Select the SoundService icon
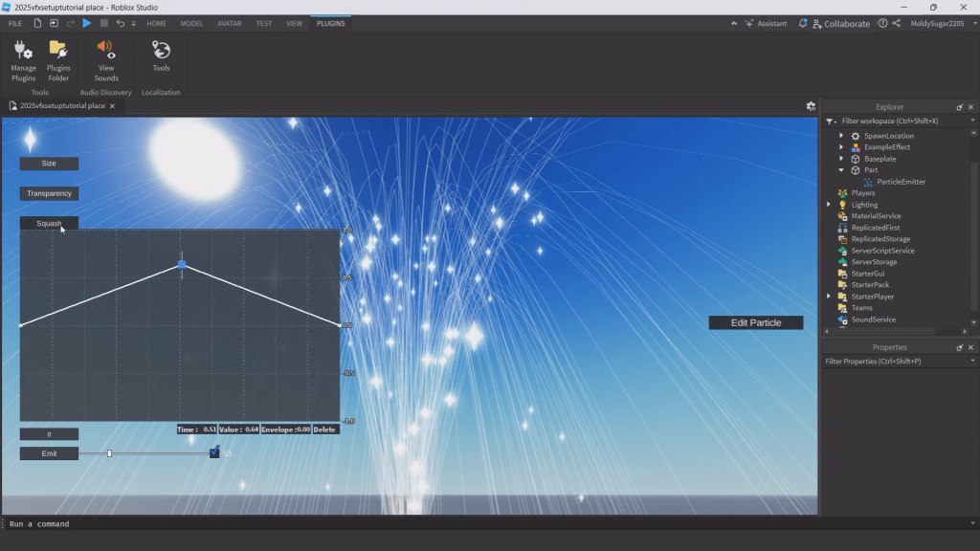 [842, 320]
